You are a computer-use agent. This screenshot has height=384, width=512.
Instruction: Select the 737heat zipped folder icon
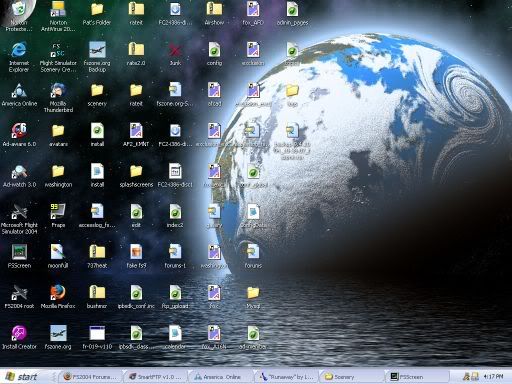tap(97, 252)
